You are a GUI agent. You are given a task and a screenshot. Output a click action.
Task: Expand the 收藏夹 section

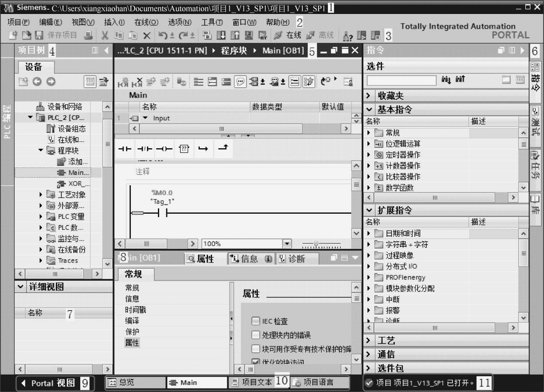pyautogui.click(x=369, y=95)
